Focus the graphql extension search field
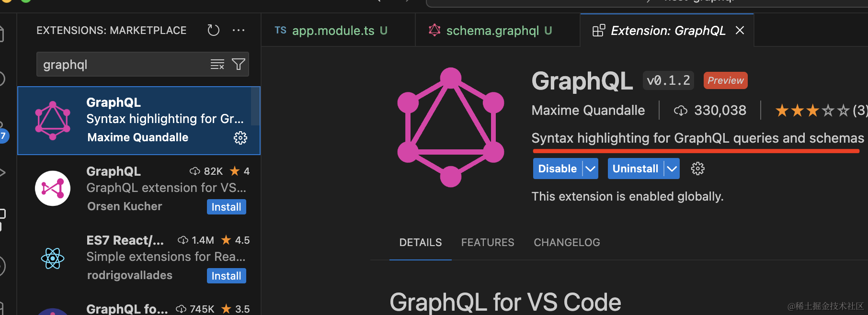The image size is (868, 315). click(x=122, y=65)
